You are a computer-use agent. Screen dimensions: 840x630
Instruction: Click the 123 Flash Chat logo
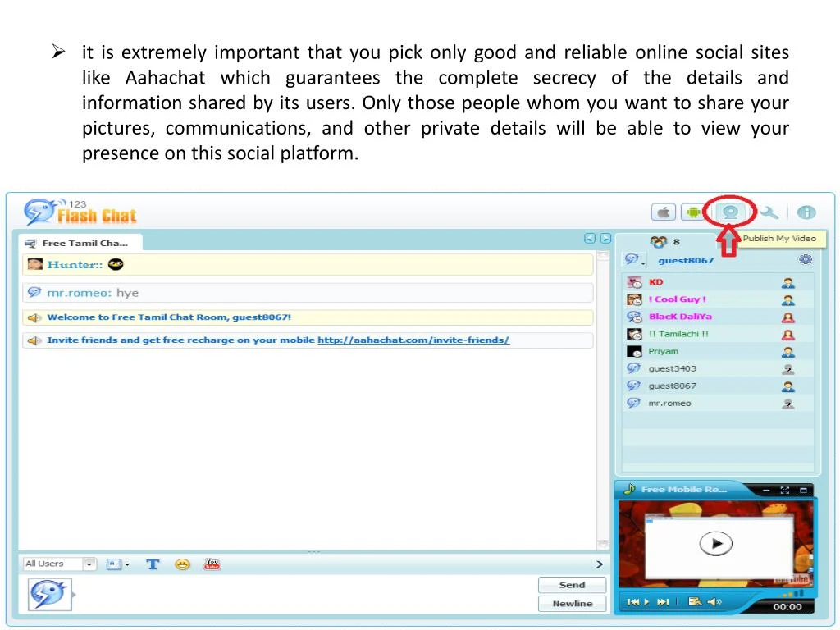tap(80, 213)
